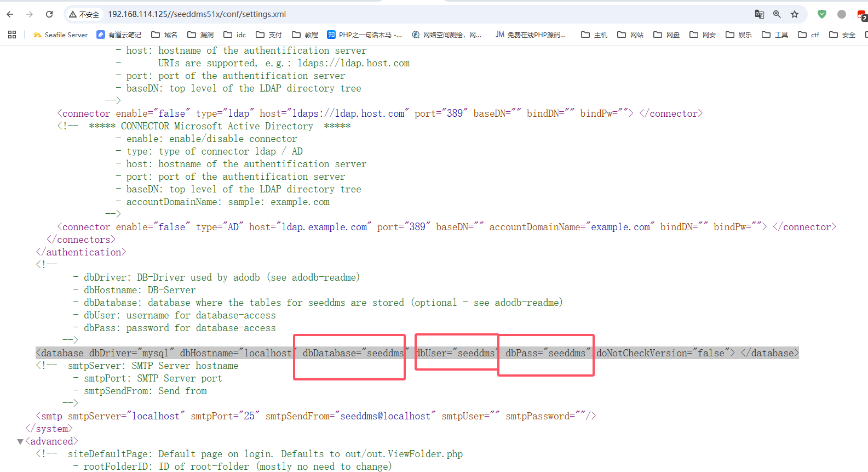868x472 pixels.
Task: Collapse the advanced XML node
Action: click(x=20, y=442)
